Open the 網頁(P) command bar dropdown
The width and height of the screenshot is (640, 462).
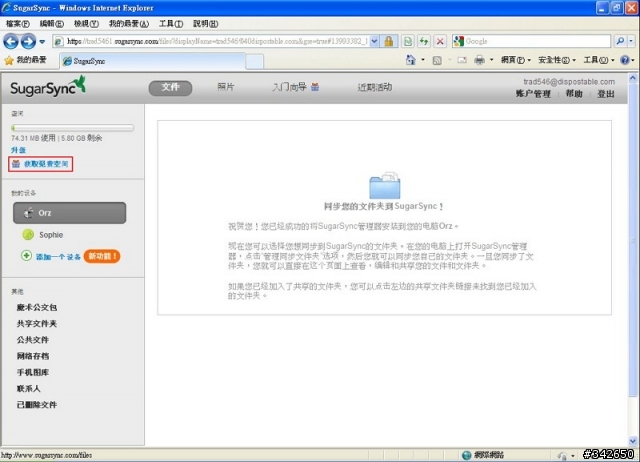(x=516, y=60)
